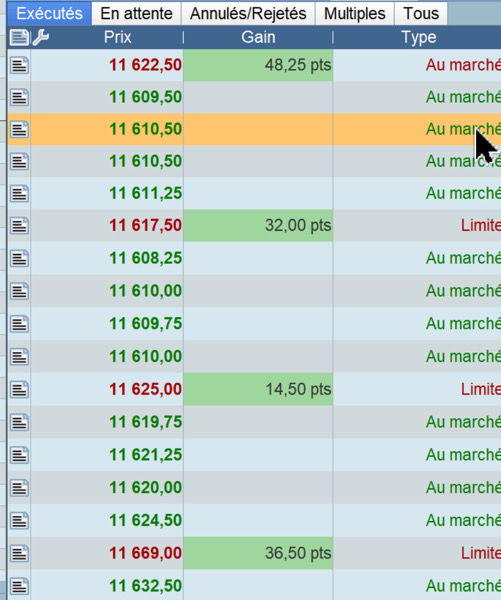Viewport: 501px width, 600px height.
Task: Click Limite type in 11 669,00 row
Action: [481, 553]
